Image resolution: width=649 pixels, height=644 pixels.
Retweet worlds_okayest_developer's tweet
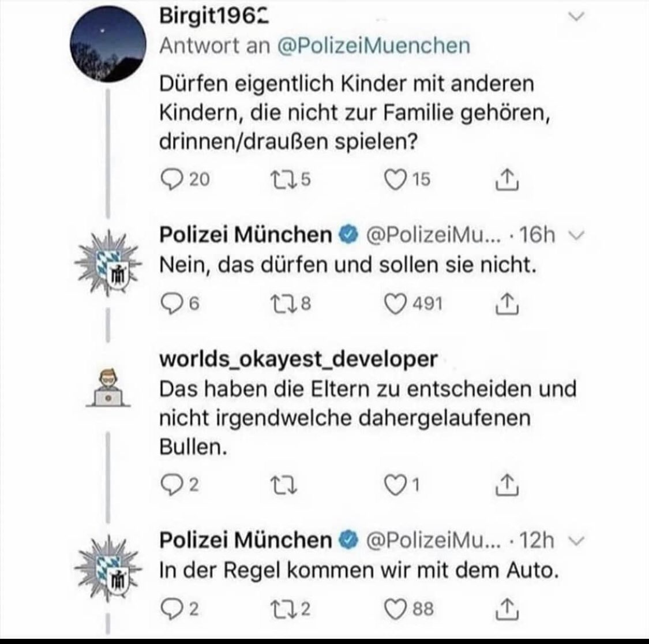click(282, 485)
